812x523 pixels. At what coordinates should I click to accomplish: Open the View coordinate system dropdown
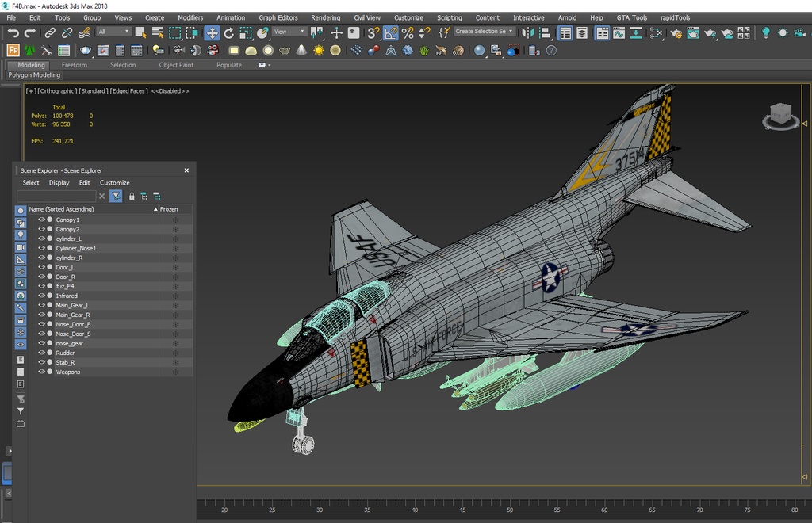pyautogui.click(x=289, y=32)
